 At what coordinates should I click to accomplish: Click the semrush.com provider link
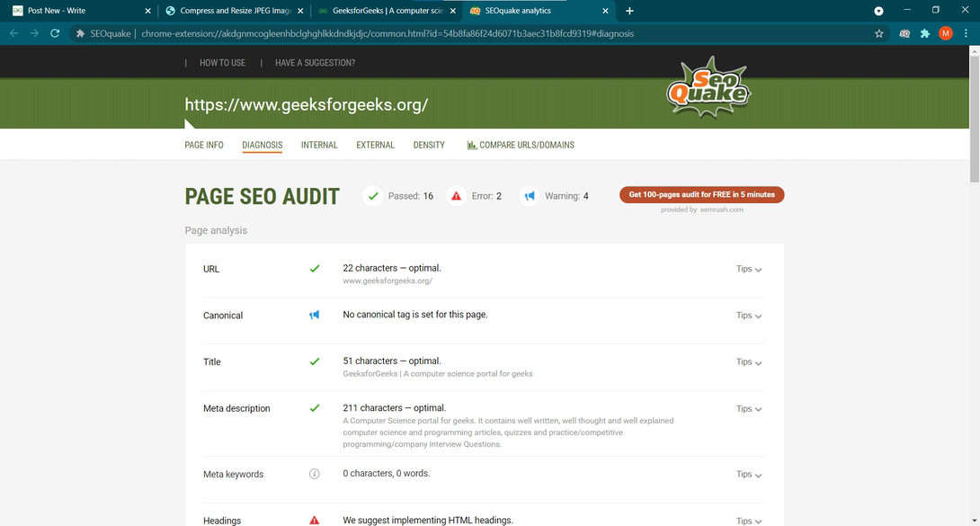click(x=722, y=210)
